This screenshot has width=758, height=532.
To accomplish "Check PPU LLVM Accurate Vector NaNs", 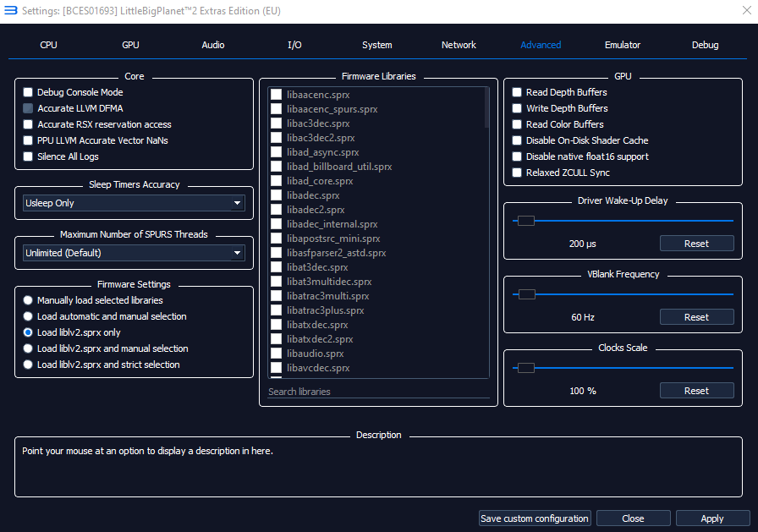I will [x=28, y=140].
